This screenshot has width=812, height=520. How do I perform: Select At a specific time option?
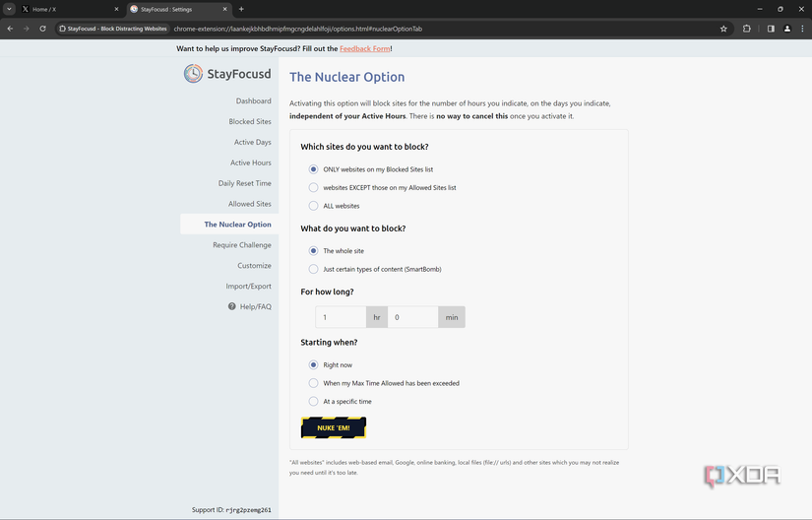[x=313, y=402]
